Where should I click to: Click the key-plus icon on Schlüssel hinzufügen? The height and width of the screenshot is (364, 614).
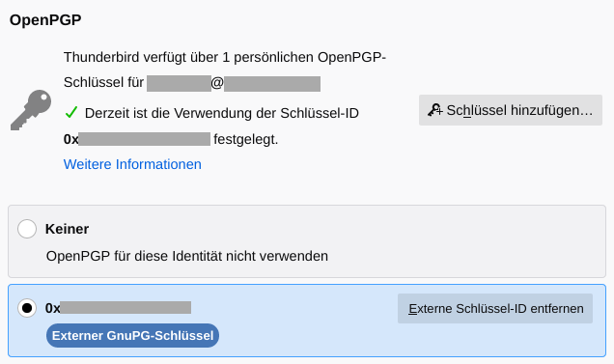(x=434, y=110)
